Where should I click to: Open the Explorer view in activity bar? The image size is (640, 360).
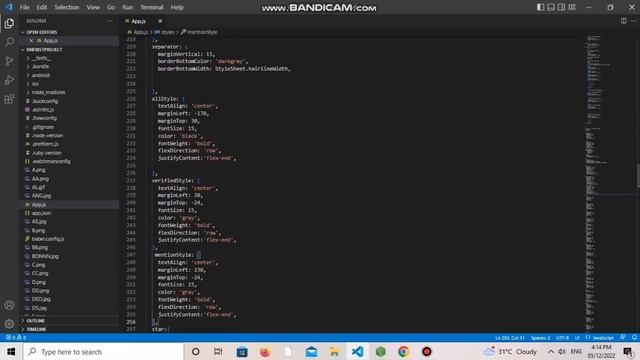pos(9,23)
